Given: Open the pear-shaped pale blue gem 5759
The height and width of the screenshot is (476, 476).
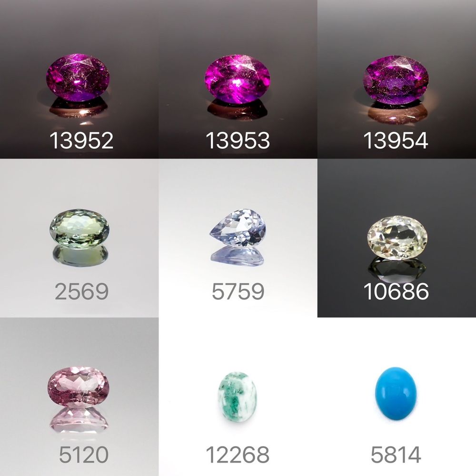Looking at the screenshot, I should 238,238.
